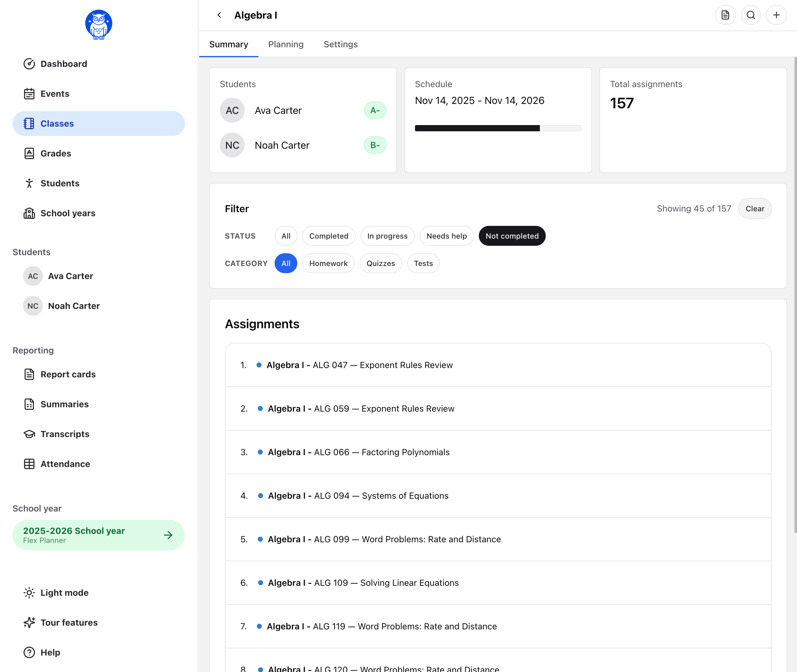This screenshot has height=672, width=797.
Task: Click Ava Carter's A- grade badge
Action: click(375, 110)
